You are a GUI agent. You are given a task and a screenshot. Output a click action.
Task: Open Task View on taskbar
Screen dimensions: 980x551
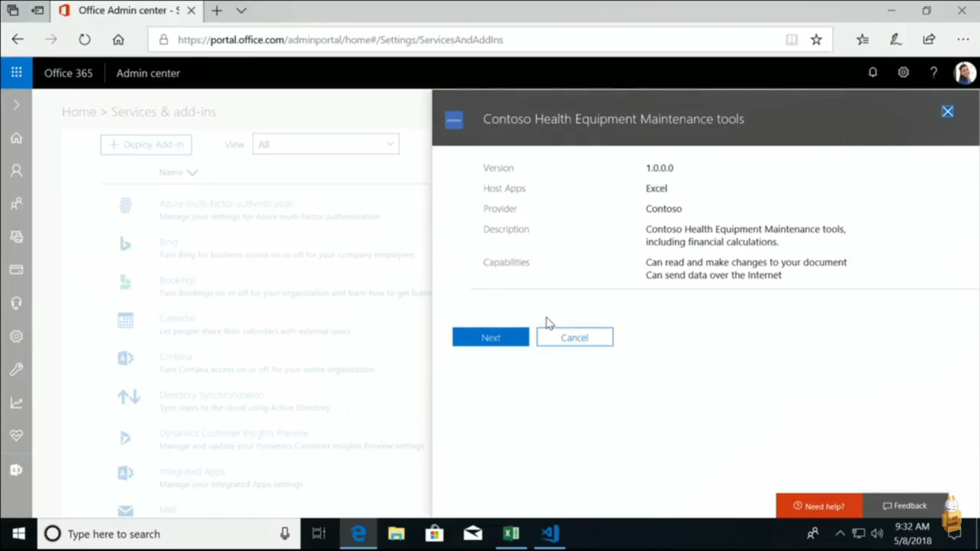coord(318,533)
